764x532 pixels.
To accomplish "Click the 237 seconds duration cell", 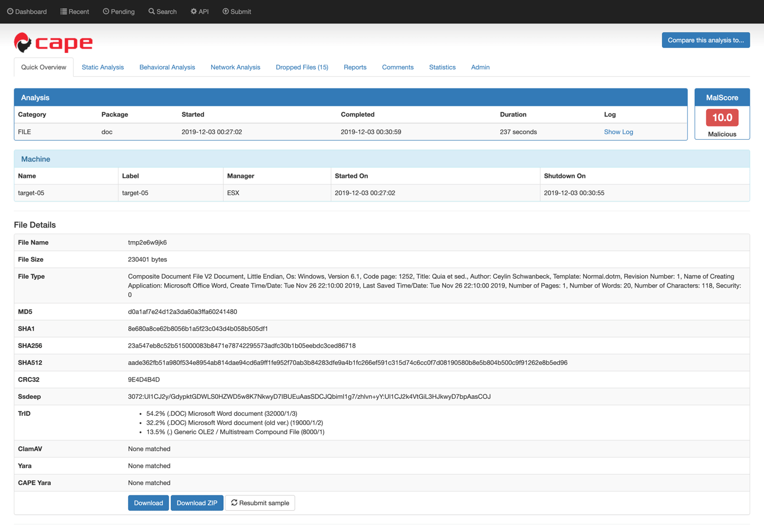I will tap(518, 132).
